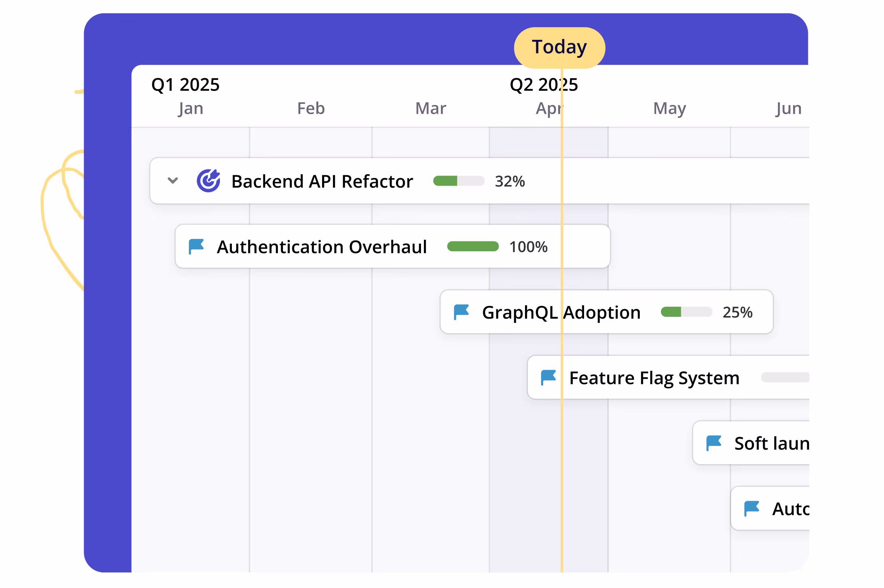Click the Backend API Refactor target icon

pos(208,181)
